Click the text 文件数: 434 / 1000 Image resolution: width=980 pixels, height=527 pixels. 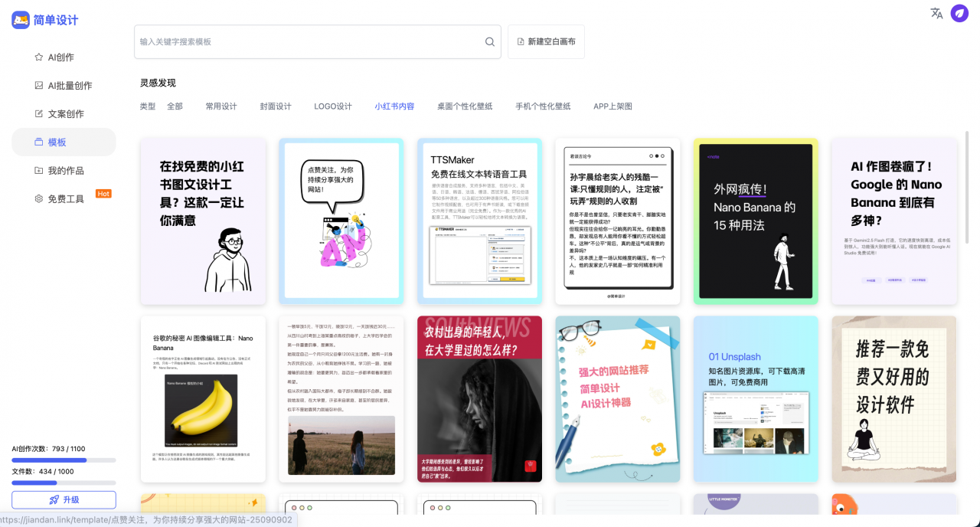pyautogui.click(x=43, y=471)
